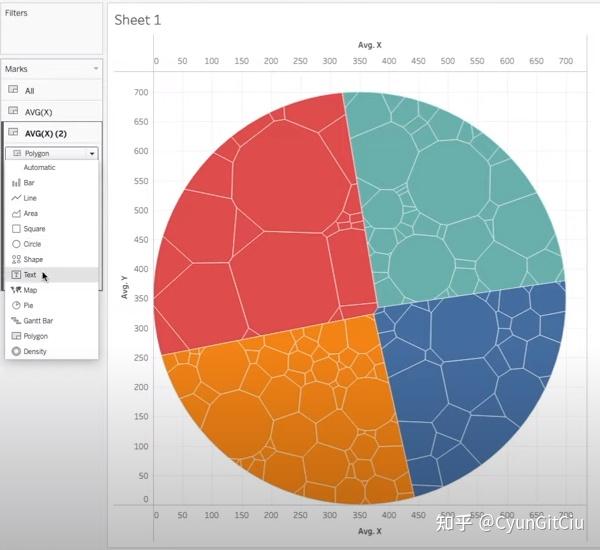The height and width of the screenshot is (550, 600).
Task: Click the Sheet 1 title
Action: (x=138, y=20)
